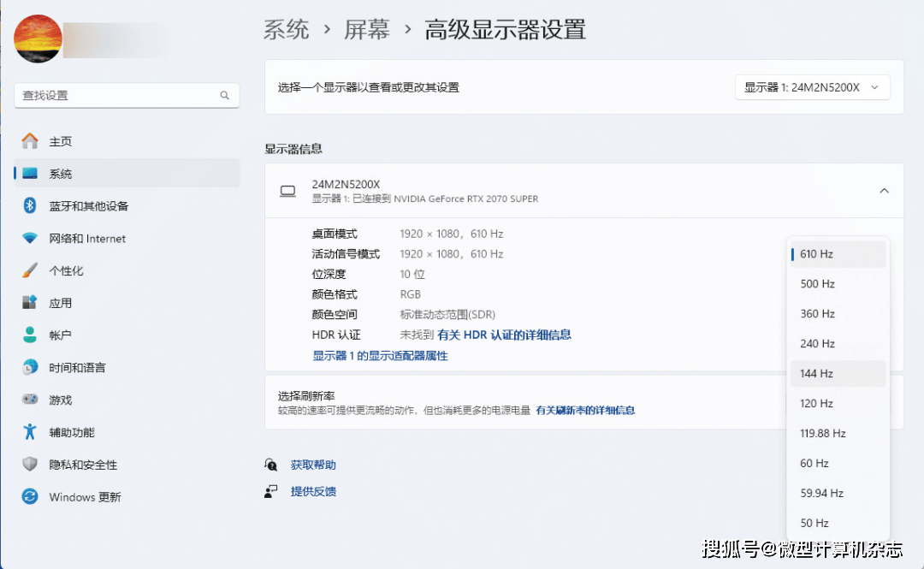Open the 游戏 settings page
The image size is (924, 569).
[x=55, y=399]
